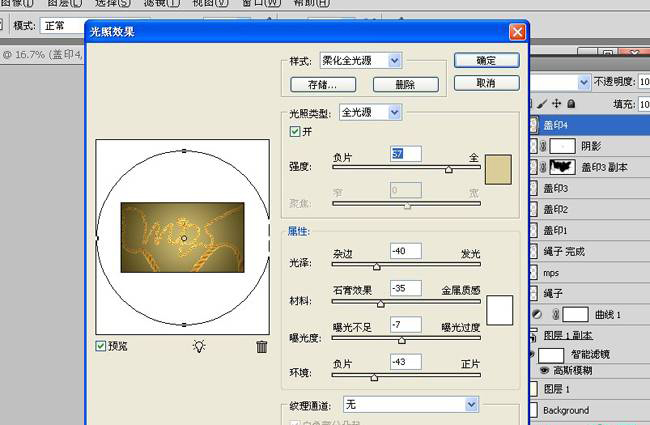Click the move position lock icon

tap(557, 104)
